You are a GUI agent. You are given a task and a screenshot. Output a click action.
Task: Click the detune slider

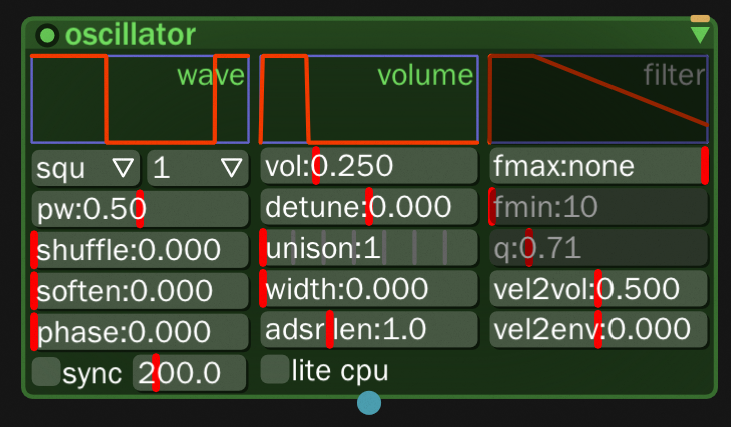tap(369, 207)
